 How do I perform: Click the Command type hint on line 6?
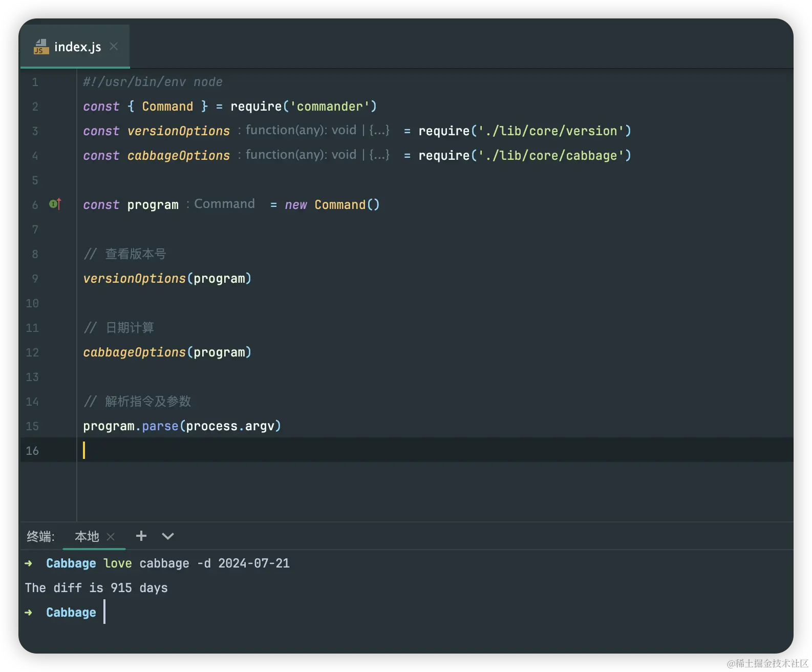221,204
